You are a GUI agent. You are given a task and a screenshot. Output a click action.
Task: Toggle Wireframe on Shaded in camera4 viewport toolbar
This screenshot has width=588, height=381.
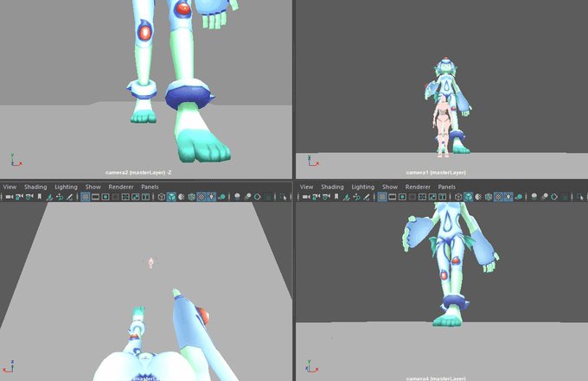489,197
